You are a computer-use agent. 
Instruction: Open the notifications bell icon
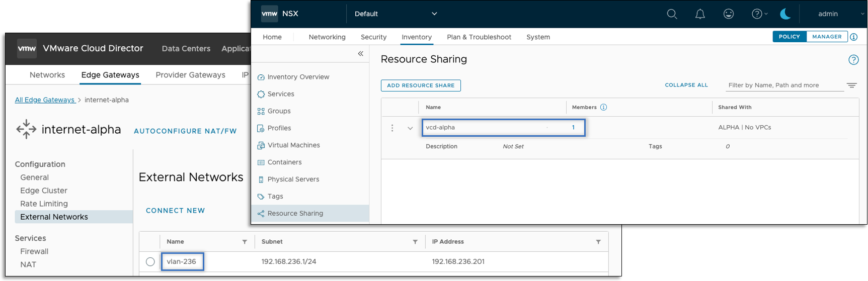pos(700,14)
